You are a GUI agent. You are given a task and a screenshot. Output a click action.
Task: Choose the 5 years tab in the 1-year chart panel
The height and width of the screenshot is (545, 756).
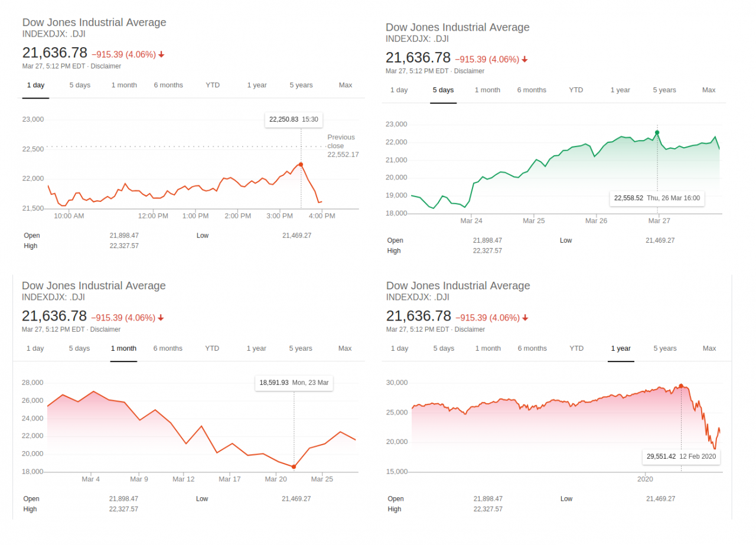[664, 348]
